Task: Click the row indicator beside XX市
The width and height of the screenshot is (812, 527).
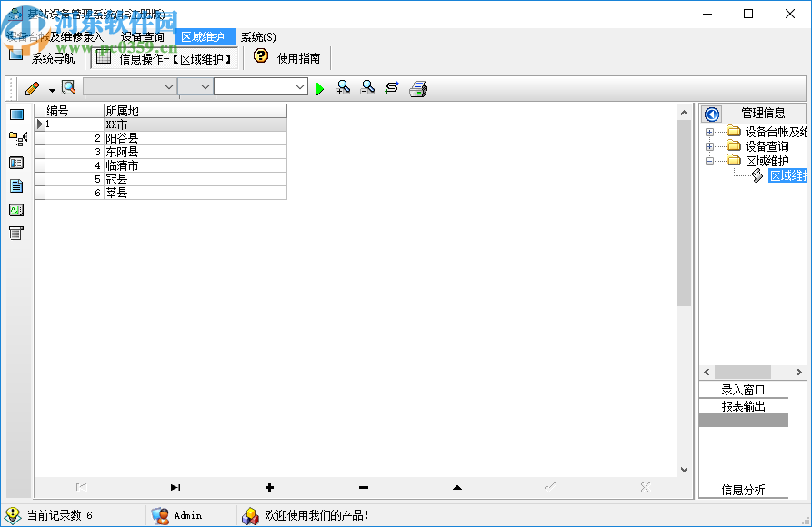Action: (39, 124)
